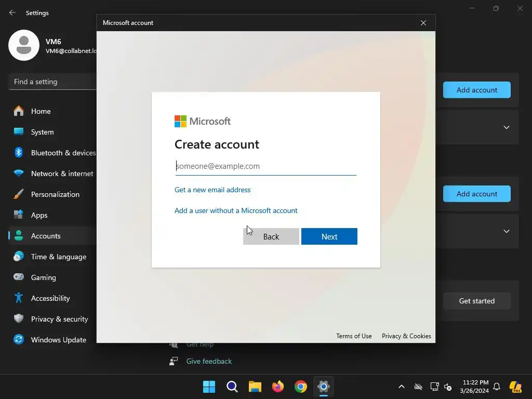
Task: Click the System monitor icon
Action: coord(19,131)
